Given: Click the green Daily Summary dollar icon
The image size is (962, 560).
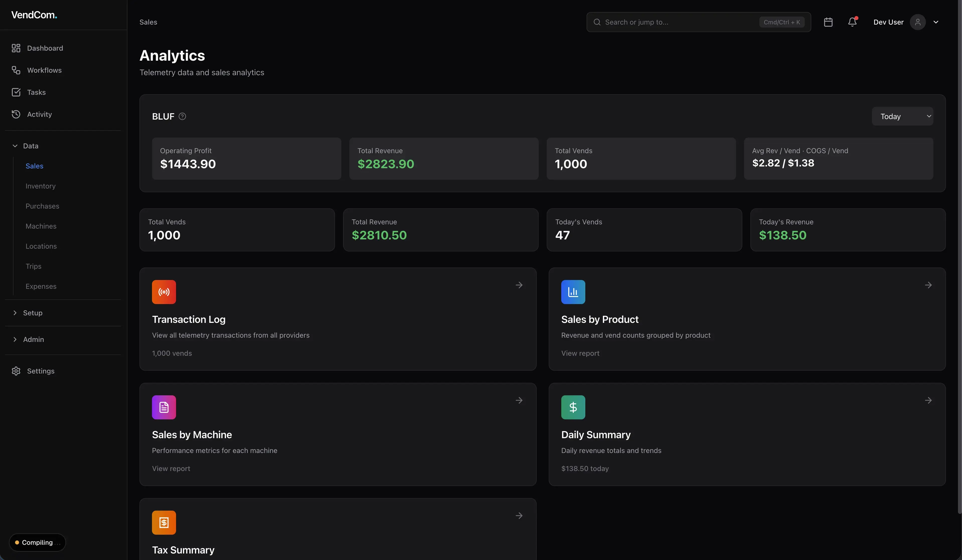Looking at the screenshot, I should pyautogui.click(x=573, y=407).
